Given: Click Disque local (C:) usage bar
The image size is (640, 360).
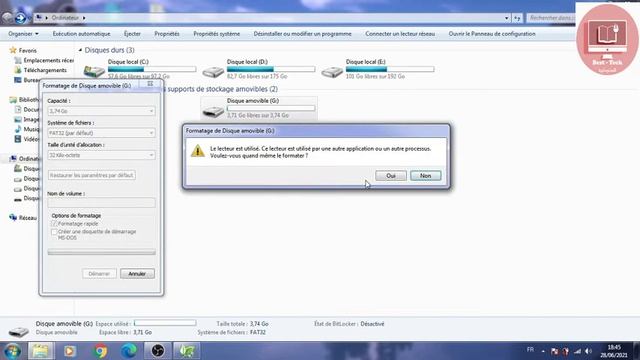Looking at the screenshot, I should coord(152,69).
